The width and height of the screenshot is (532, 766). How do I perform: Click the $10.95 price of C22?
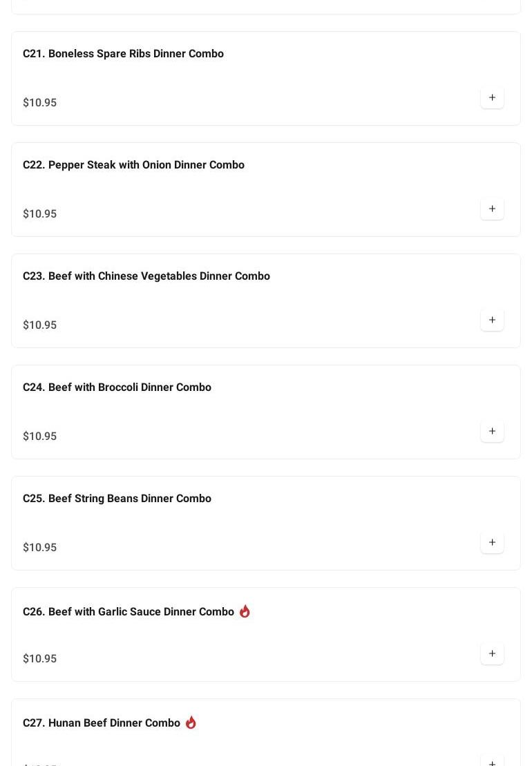pos(40,214)
